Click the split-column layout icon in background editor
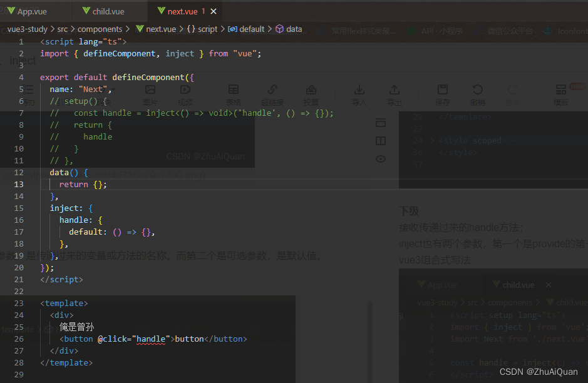 [x=381, y=141]
